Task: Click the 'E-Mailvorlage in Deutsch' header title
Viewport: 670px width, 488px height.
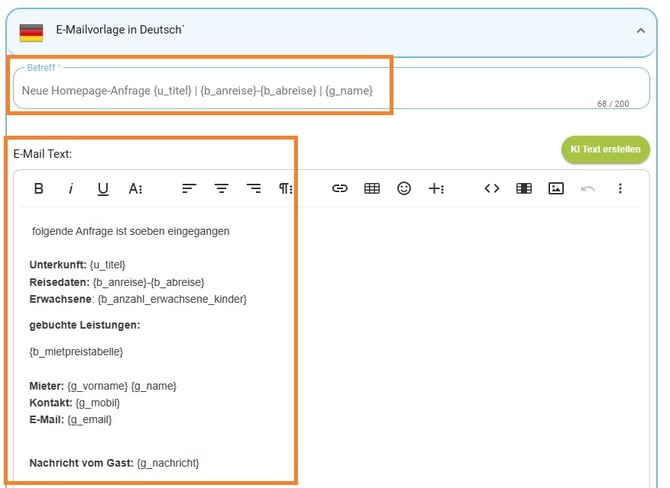Action: [x=120, y=30]
